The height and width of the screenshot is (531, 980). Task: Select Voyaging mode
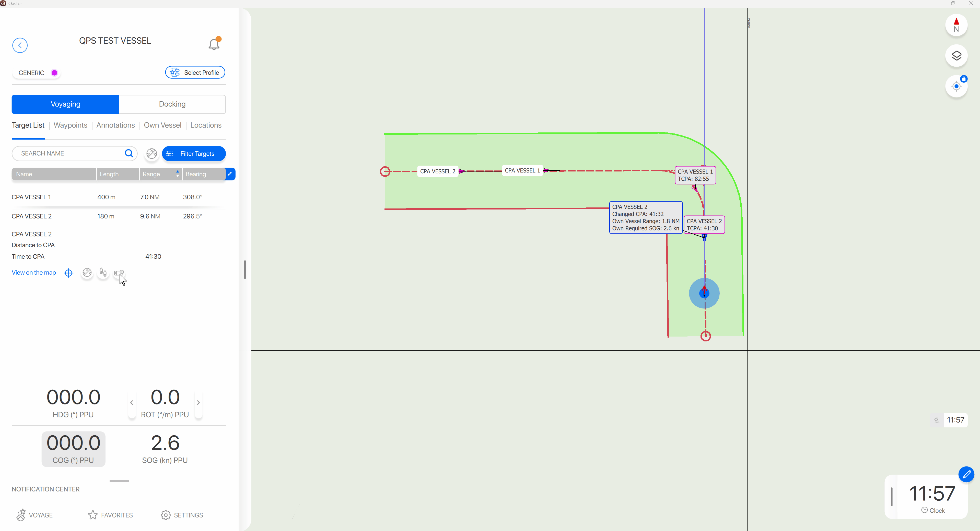65,104
